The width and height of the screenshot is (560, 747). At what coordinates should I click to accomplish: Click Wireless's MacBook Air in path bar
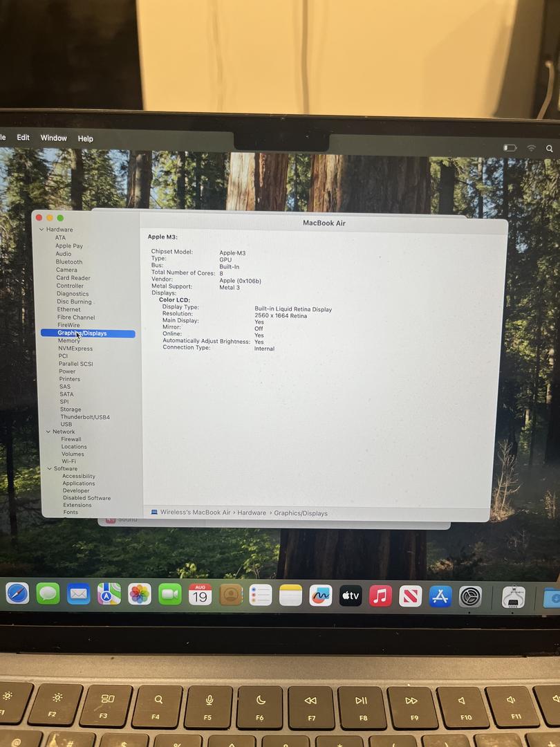(x=195, y=512)
